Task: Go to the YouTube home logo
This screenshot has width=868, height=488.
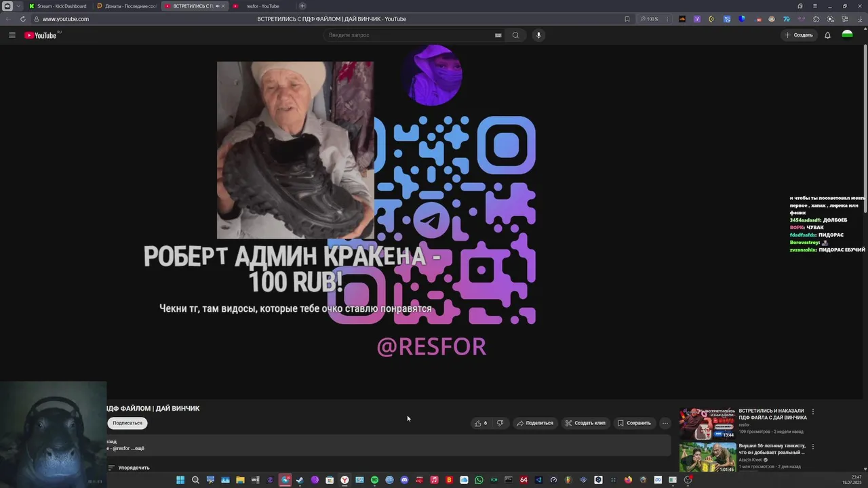Action: (x=42, y=35)
